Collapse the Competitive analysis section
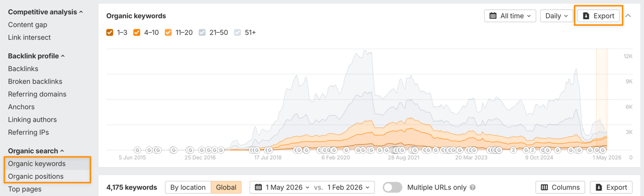 tap(46, 12)
